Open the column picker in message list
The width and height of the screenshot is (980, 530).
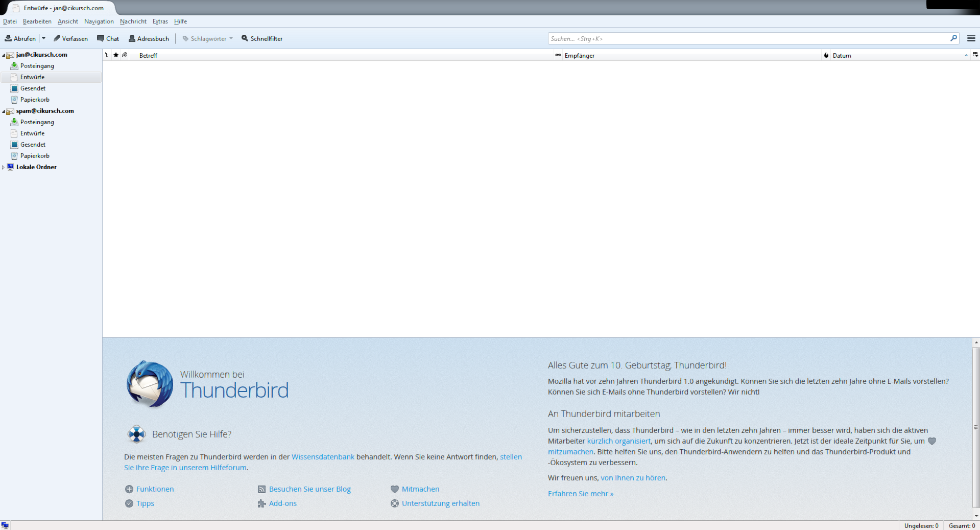(x=975, y=55)
